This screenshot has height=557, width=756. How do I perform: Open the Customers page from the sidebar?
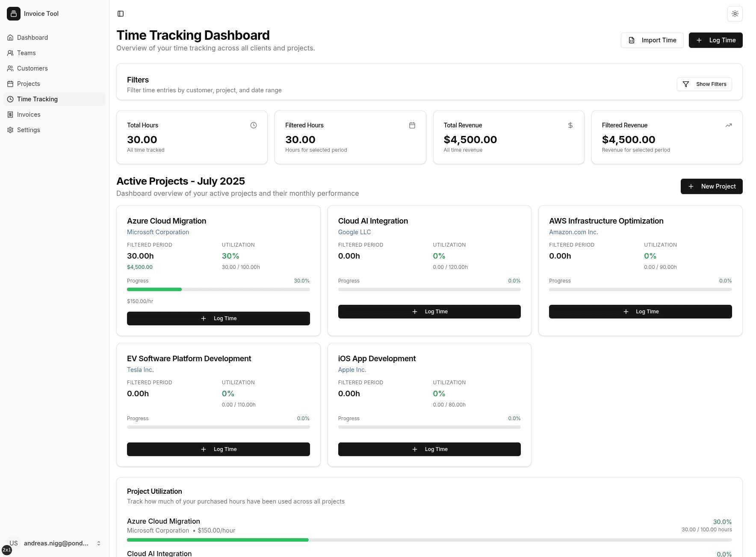32,68
